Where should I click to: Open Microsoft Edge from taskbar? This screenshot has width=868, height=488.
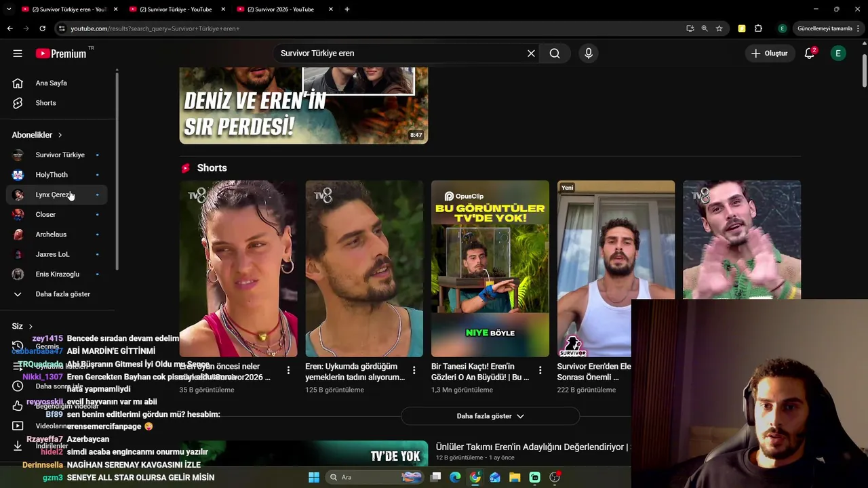[455, 477]
